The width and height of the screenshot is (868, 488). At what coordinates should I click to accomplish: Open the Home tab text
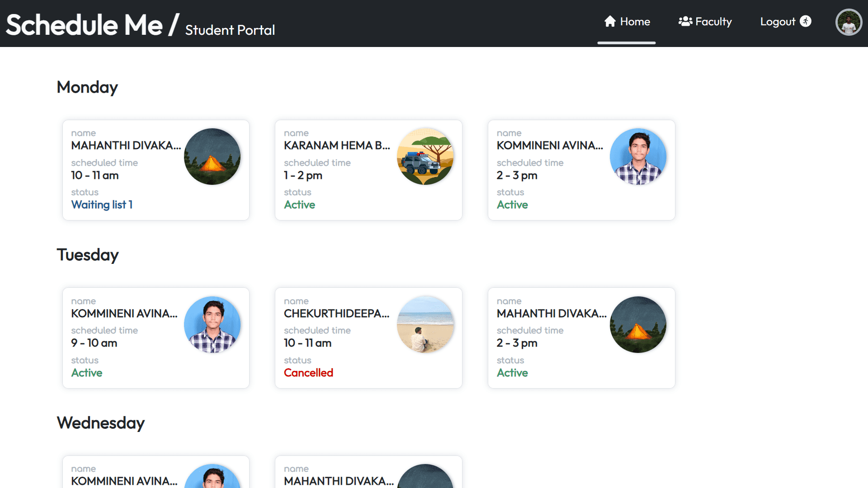(x=635, y=21)
